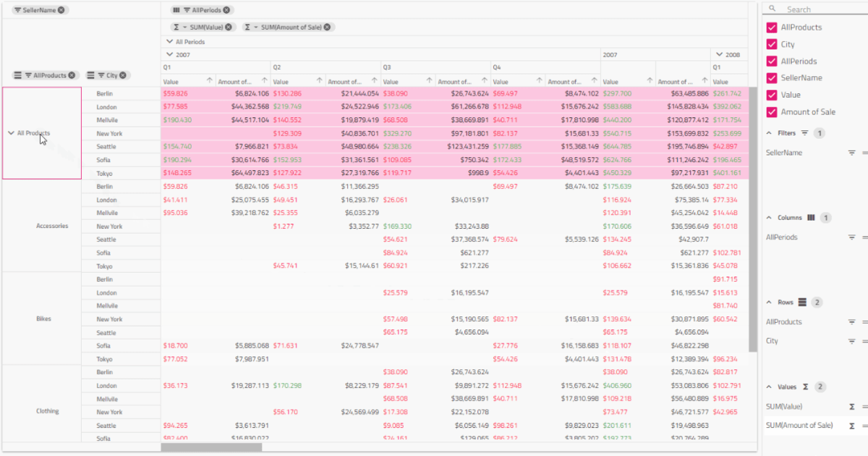This screenshot has width=868, height=456.
Task: Uncheck the City field checkbox
Action: point(771,44)
